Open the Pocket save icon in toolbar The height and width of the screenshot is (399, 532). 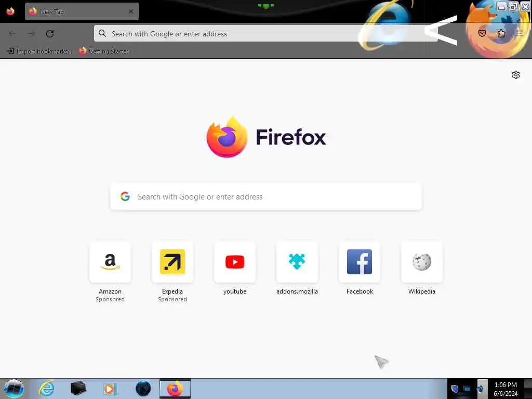(482, 33)
